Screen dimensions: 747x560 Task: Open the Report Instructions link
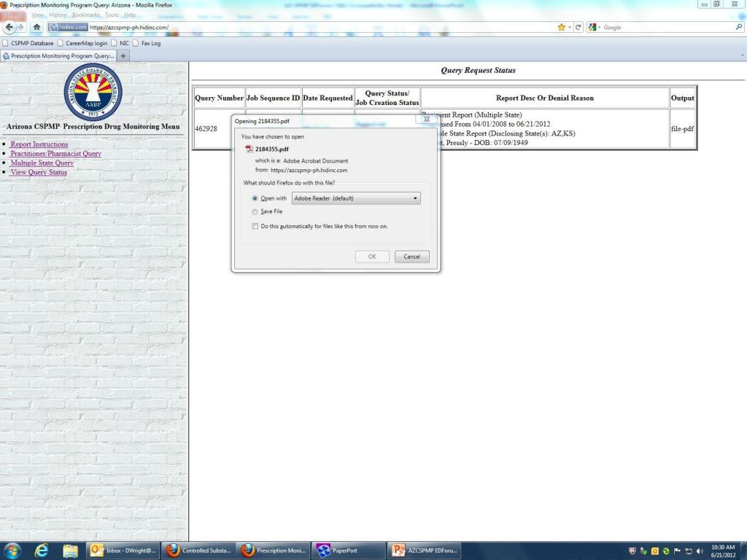39,144
